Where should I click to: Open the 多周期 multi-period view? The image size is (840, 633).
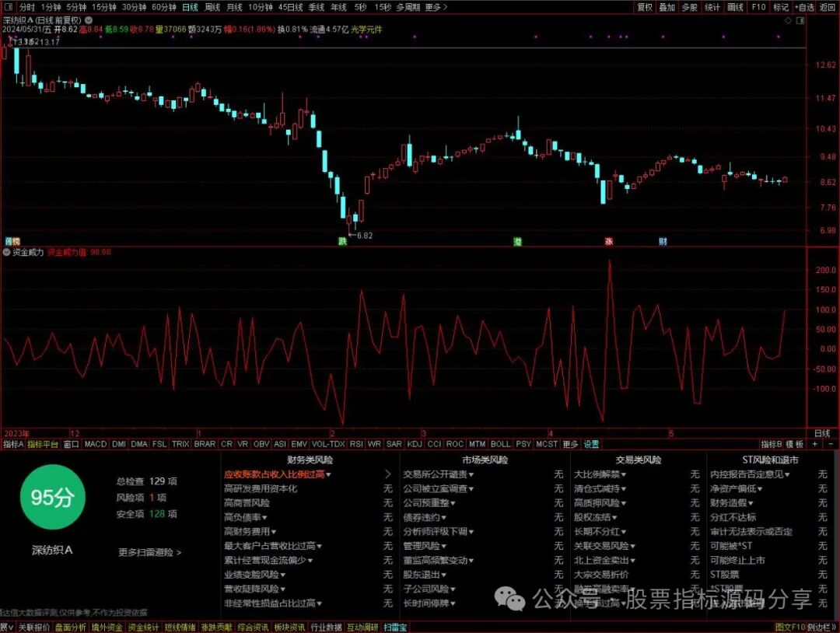tap(408, 7)
